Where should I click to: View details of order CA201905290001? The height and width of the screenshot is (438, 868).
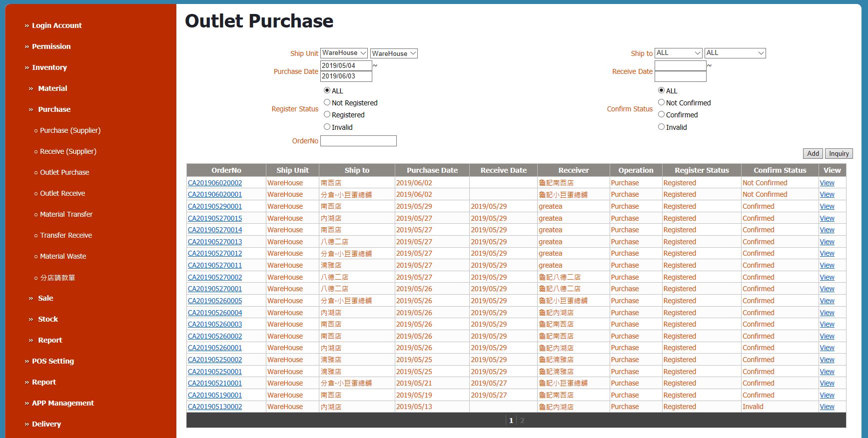[x=827, y=206]
